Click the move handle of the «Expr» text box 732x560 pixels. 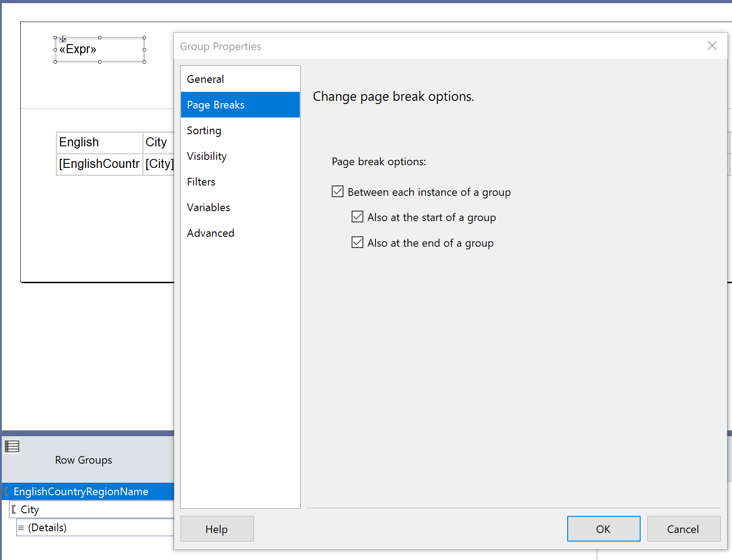(x=63, y=39)
